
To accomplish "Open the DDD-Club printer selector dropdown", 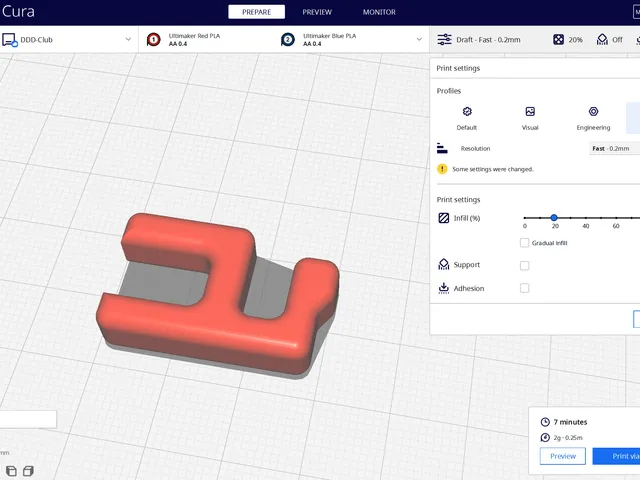I will pyautogui.click(x=67, y=40).
